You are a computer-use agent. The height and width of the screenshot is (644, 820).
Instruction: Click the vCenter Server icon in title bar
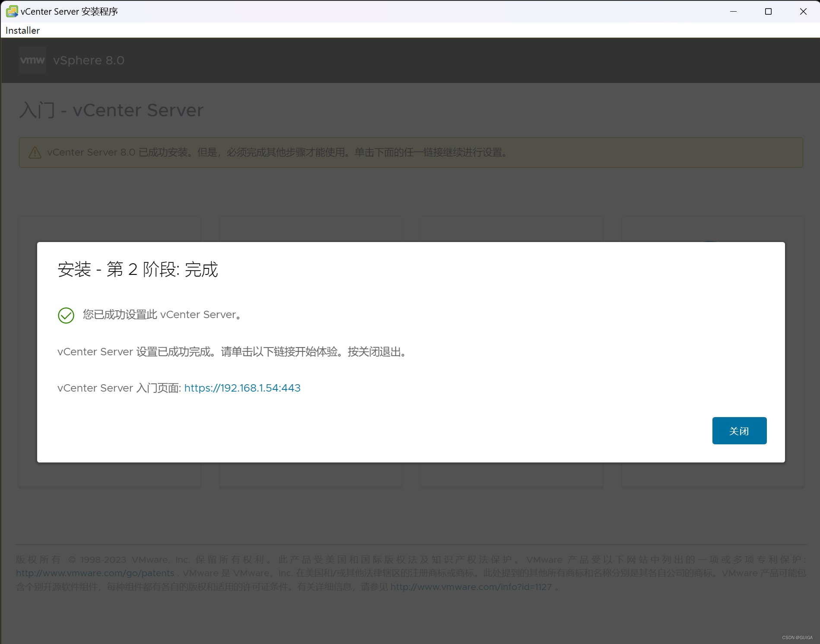point(11,11)
